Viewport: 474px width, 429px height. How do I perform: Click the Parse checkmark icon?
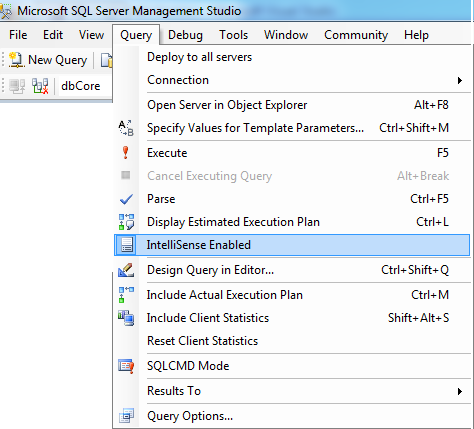click(x=126, y=199)
